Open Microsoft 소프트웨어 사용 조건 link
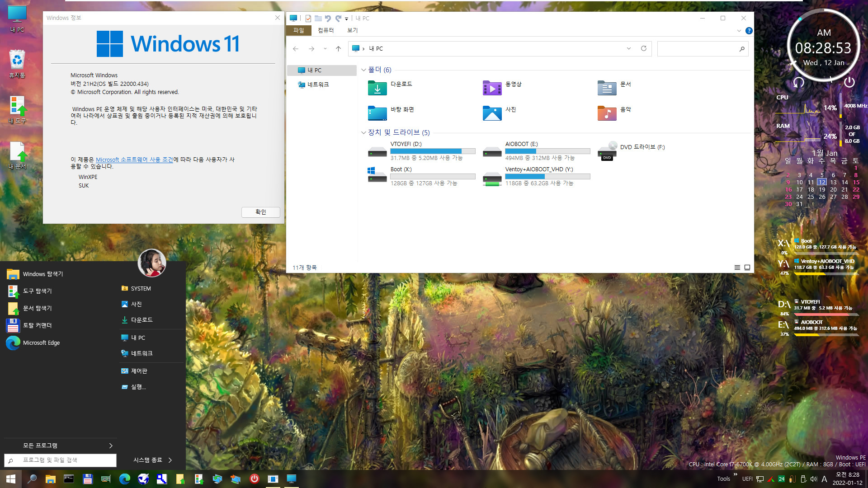Image resolution: width=868 pixels, height=488 pixels. pyautogui.click(x=134, y=160)
